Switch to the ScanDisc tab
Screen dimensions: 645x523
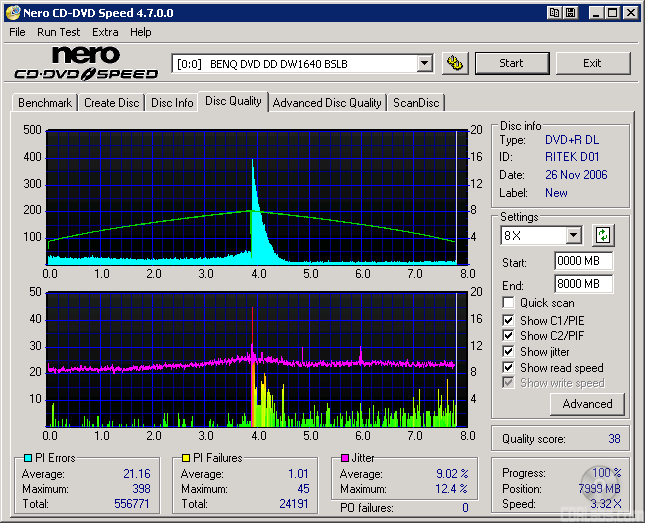pyautogui.click(x=415, y=103)
